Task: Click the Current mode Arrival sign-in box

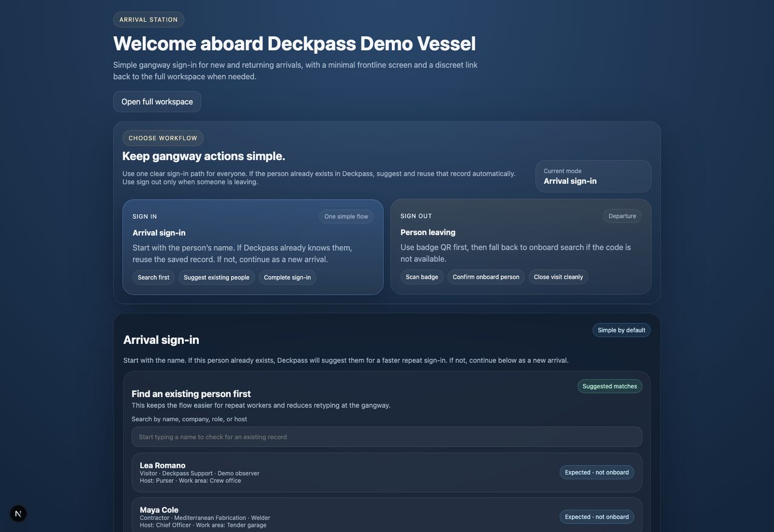Action: (x=593, y=176)
